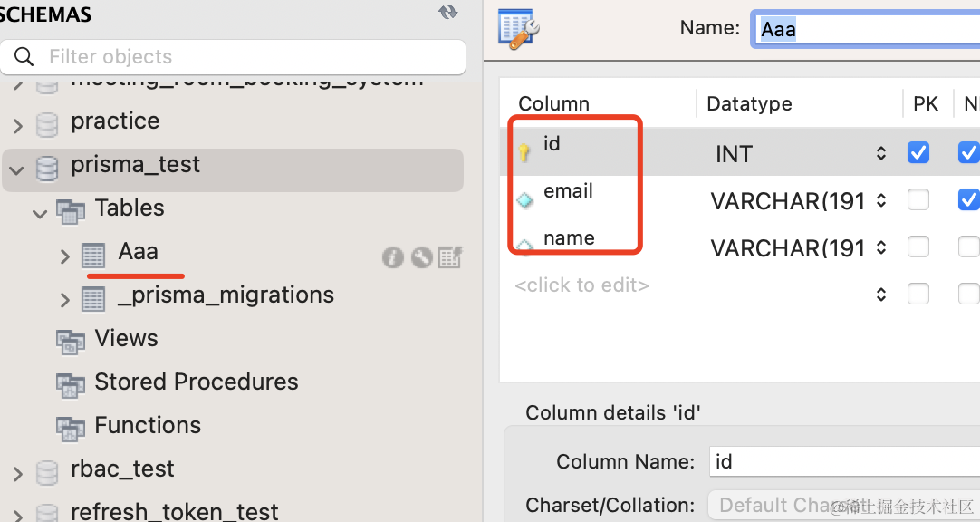
Task: Open the INT datatype dropdown for id
Action: (x=880, y=153)
